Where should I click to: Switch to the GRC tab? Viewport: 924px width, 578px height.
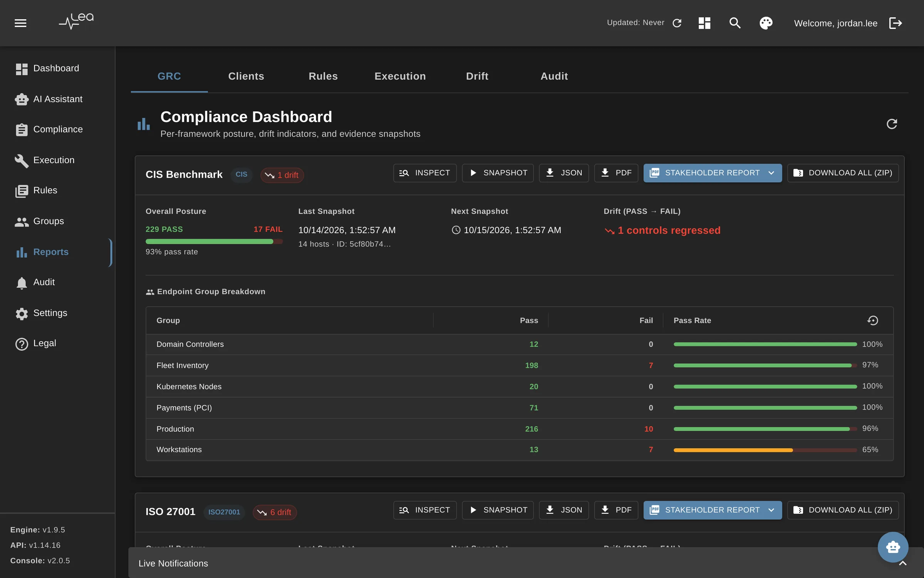(169, 76)
